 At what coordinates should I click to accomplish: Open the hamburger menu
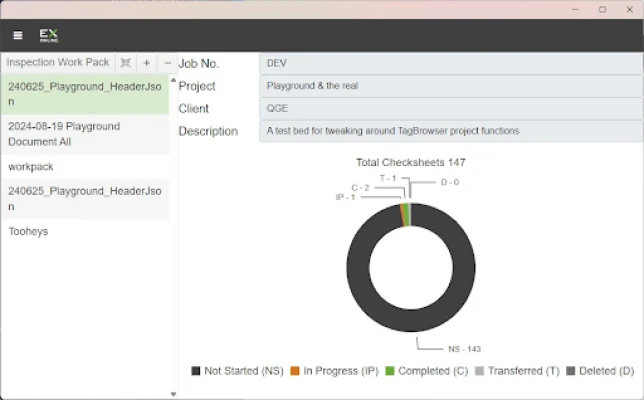17,35
